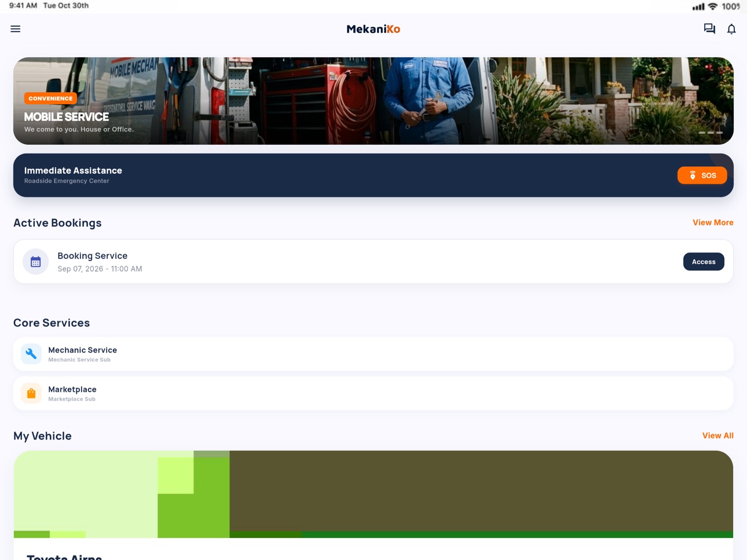Tap the Immediate Assistance heading
The image size is (747, 560).
click(73, 170)
